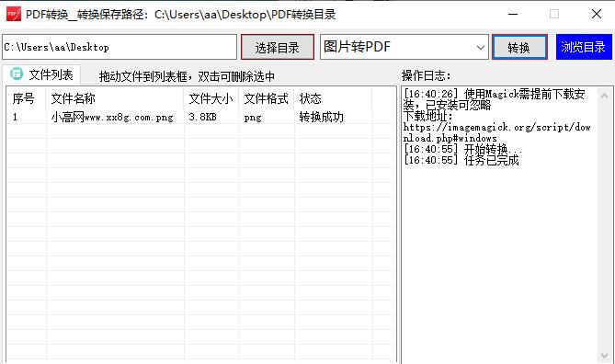Close the PDF转换 window
Image resolution: width=615 pixels, height=364 pixels.
597,14
